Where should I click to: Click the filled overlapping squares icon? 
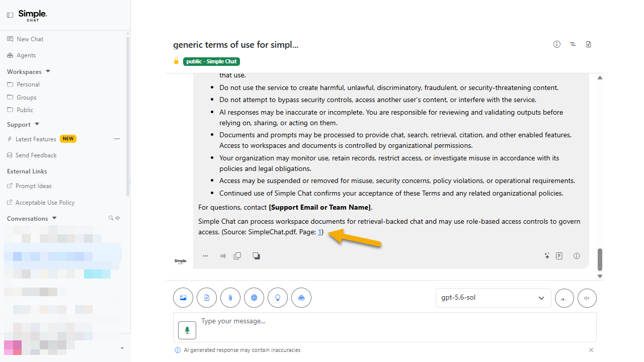(256, 256)
